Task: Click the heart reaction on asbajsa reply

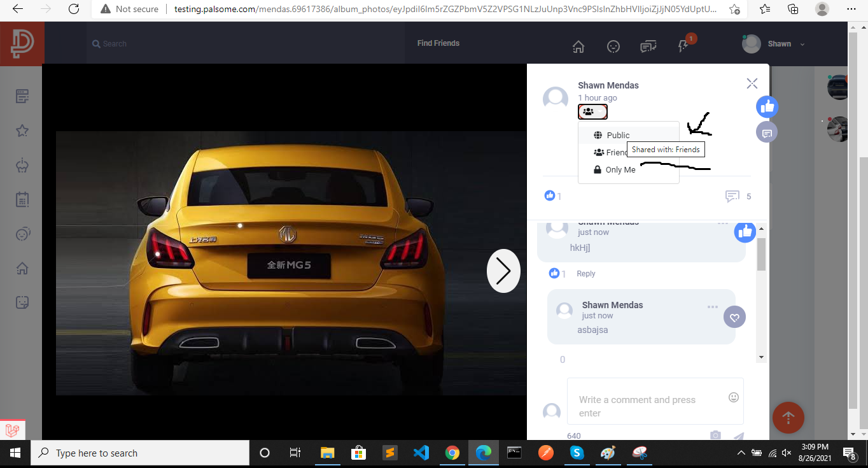Action: pos(734,317)
